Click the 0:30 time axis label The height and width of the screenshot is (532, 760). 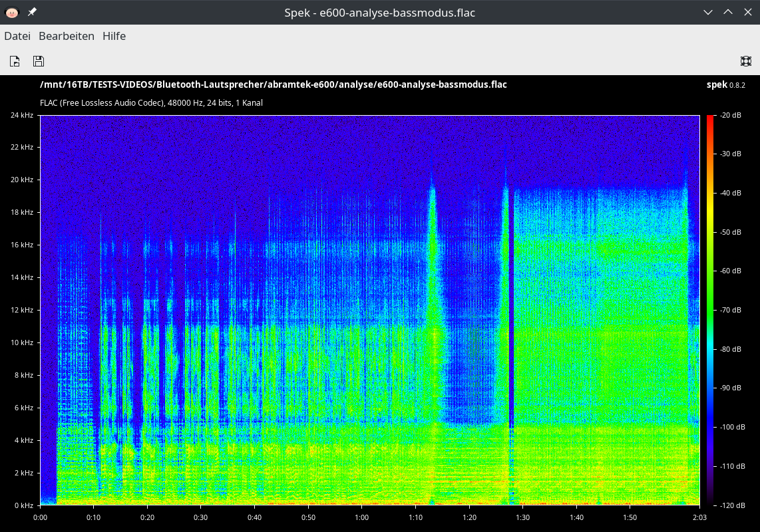[201, 517]
